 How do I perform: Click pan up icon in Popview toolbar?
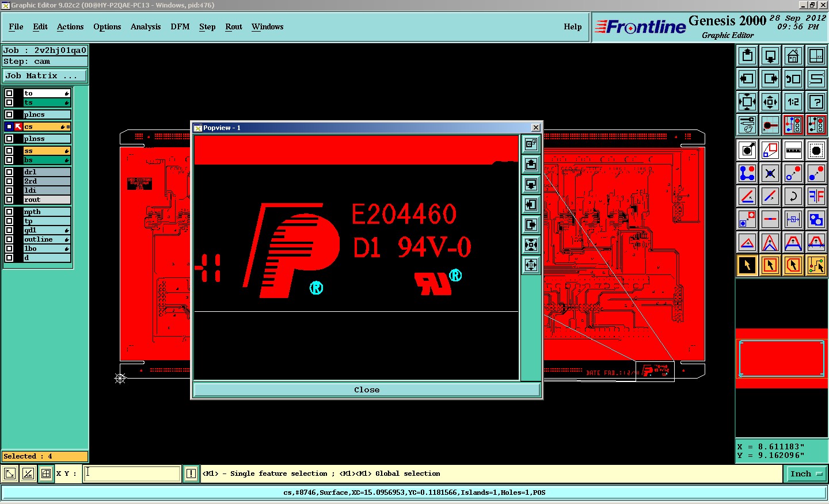[531, 165]
